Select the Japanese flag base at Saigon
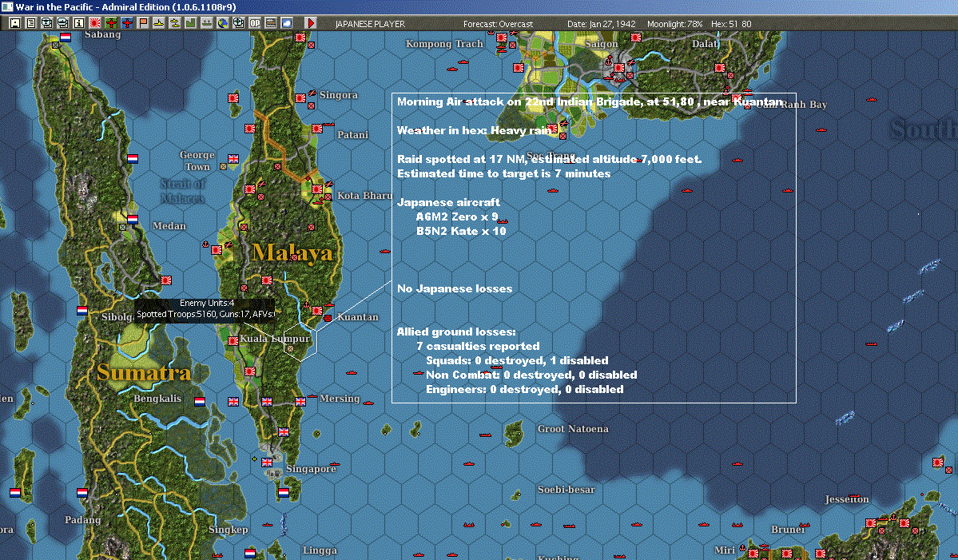958x560 pixels. click(619, 68)
